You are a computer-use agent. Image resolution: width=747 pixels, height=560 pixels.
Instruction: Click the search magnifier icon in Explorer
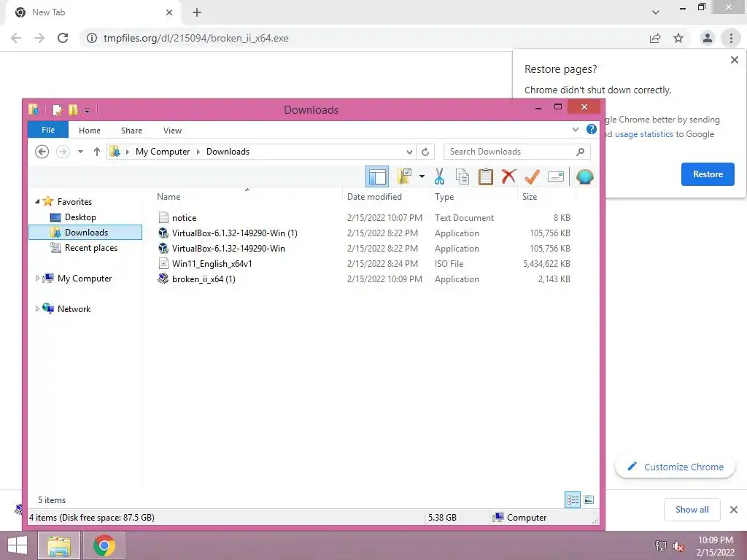pyautogui.click(x=580, y=152)
